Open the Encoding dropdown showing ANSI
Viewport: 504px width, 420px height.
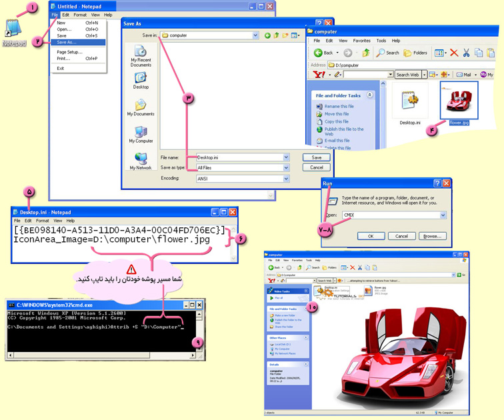(286, 179)
